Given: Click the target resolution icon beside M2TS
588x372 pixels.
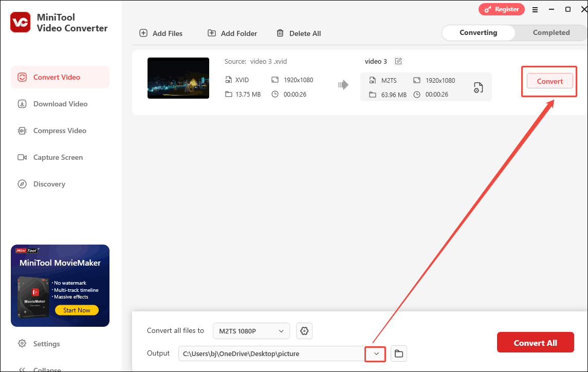Looking at the screenshot, I should pos(417,80).
